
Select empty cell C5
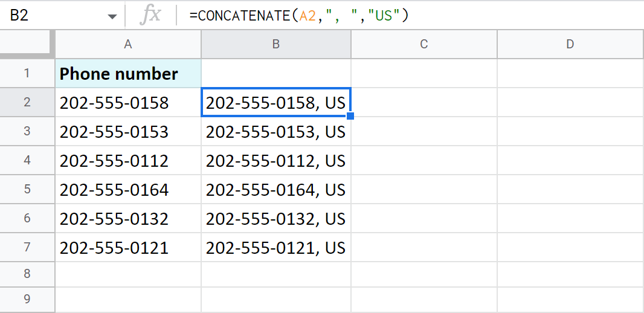[424, 189]
